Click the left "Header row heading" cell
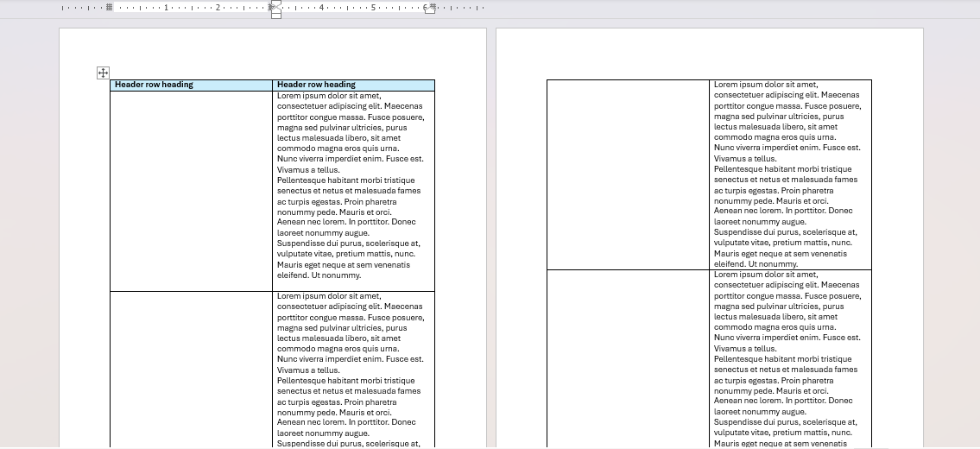Image resolution: width=980 pixels, height=449 pixels. pyautogui.click(x=191, y=85)
